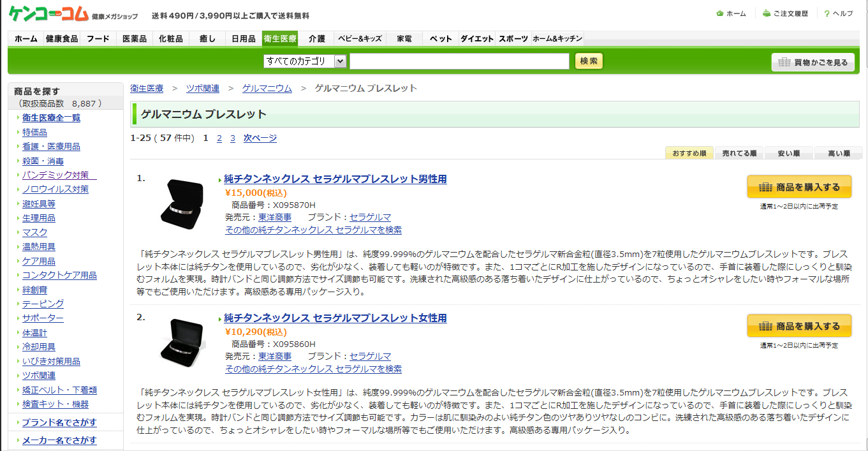Click 商品を購入する for the women's bracelet
868x451 pixels.
799,326
